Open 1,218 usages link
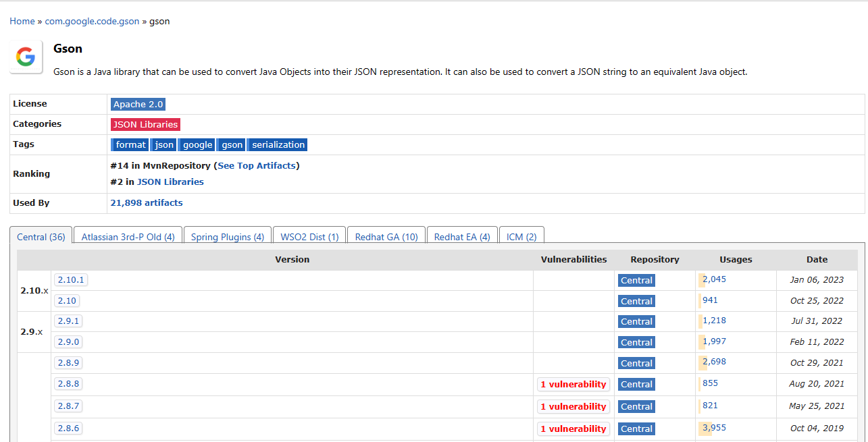Image resolution: width=868 pixels, height=442 pixels. click(x=714, y=320)
